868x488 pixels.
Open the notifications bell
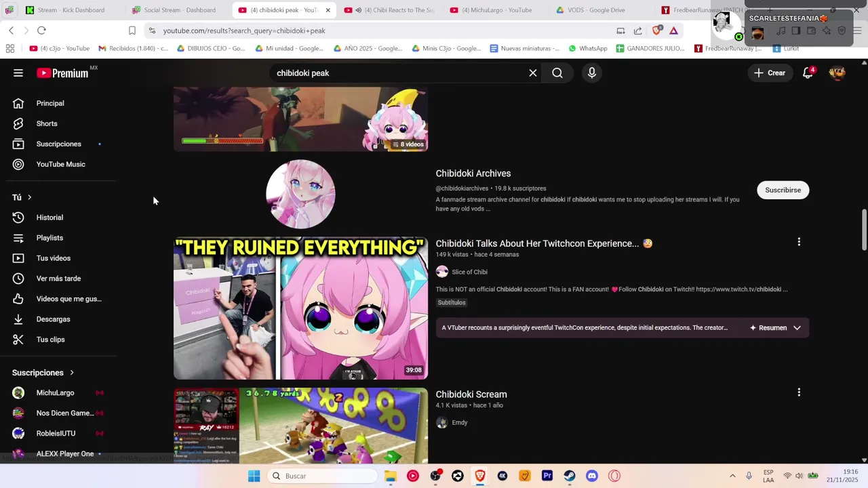pyautogui.click(x=808, y=73)
